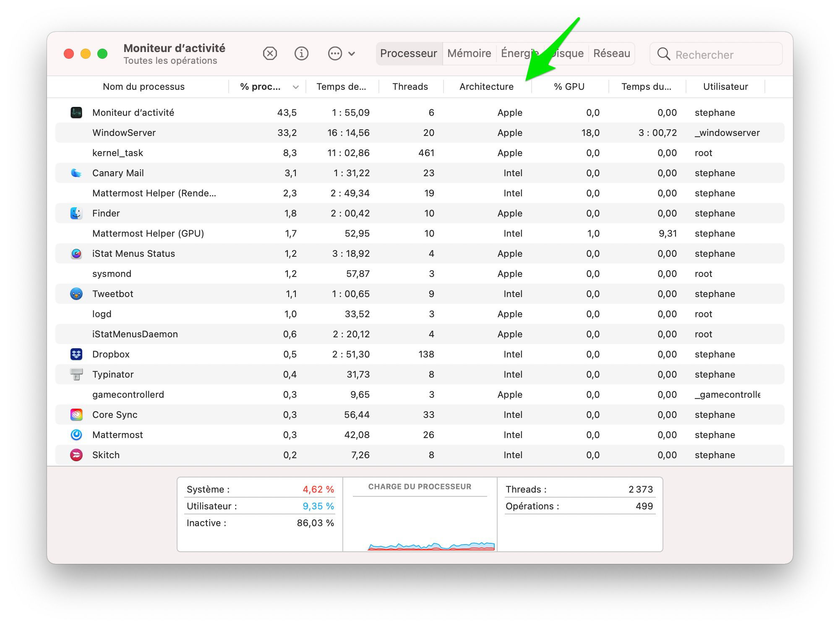Sort by Temps du... column header
This screenshot has height=626, width=840.
(x=646, y=87)
